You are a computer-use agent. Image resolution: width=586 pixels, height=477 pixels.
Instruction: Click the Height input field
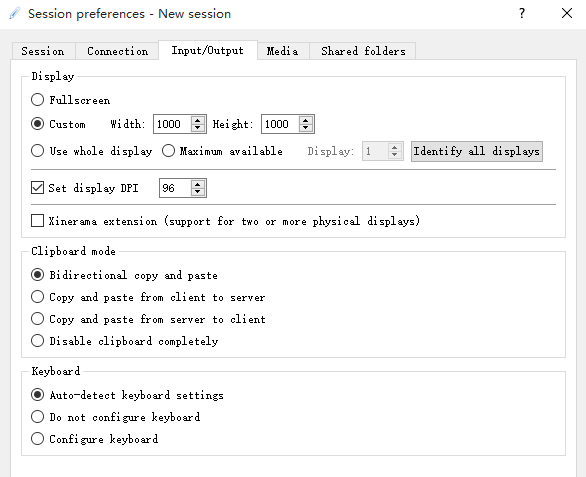[280, 124]
